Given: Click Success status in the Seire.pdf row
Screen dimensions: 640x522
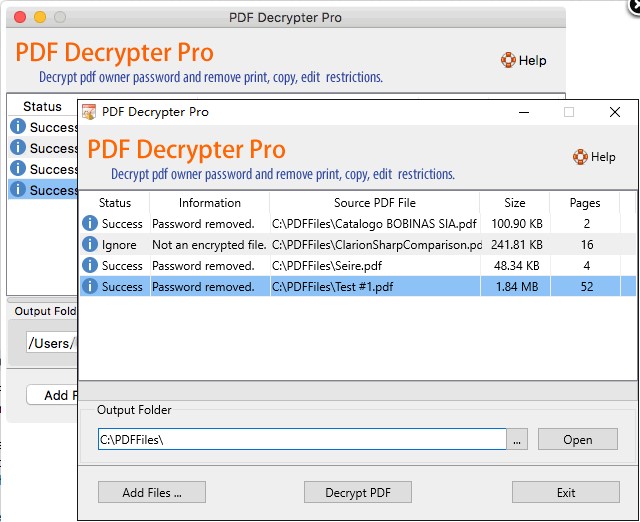Looking at the screenshot, I should coord(122,266).
